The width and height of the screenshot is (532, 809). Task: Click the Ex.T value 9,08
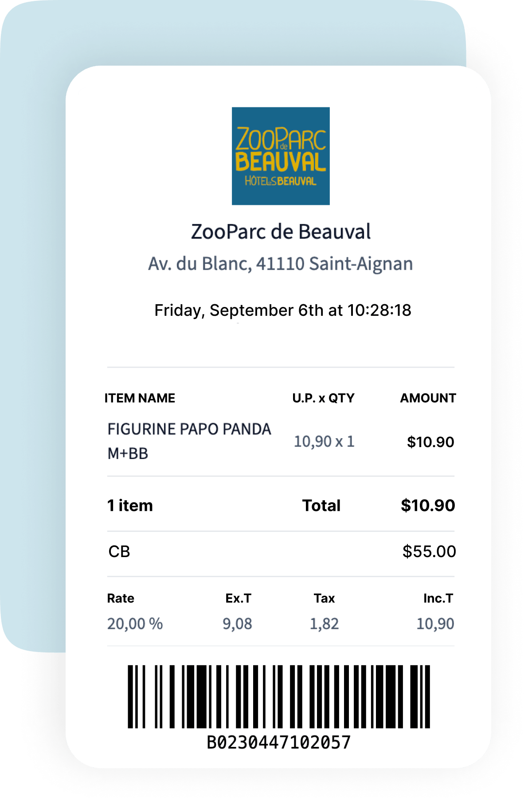click(x=237, y=624)
